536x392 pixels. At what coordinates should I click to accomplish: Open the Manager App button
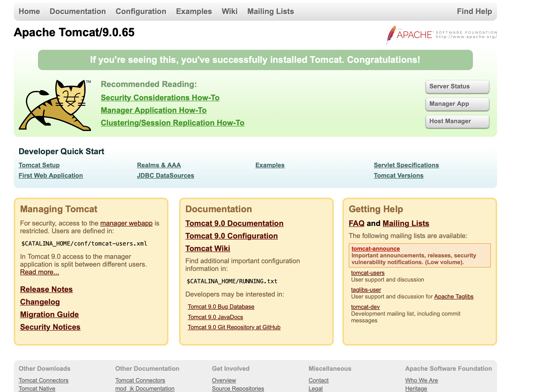(457, 104)
